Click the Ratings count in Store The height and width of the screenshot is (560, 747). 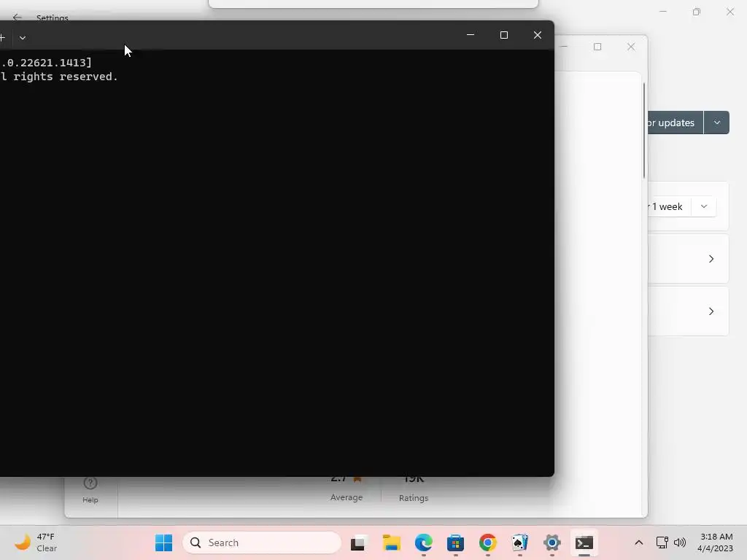(414, 479)
